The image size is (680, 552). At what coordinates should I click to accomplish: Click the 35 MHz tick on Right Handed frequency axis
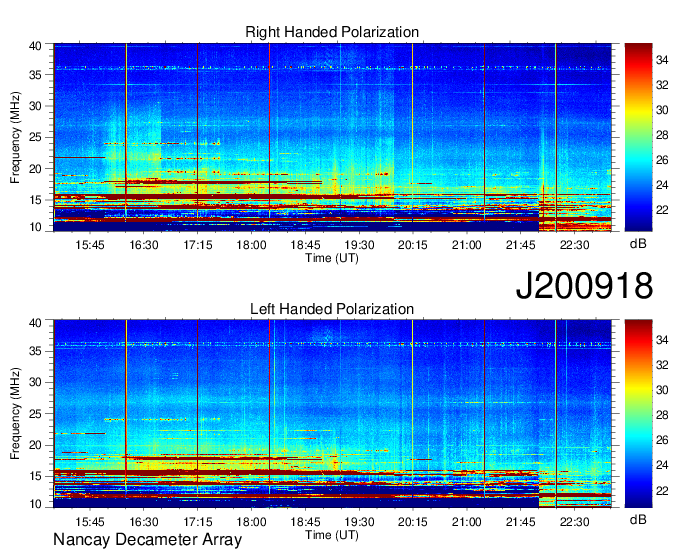[x=35, y=75]
